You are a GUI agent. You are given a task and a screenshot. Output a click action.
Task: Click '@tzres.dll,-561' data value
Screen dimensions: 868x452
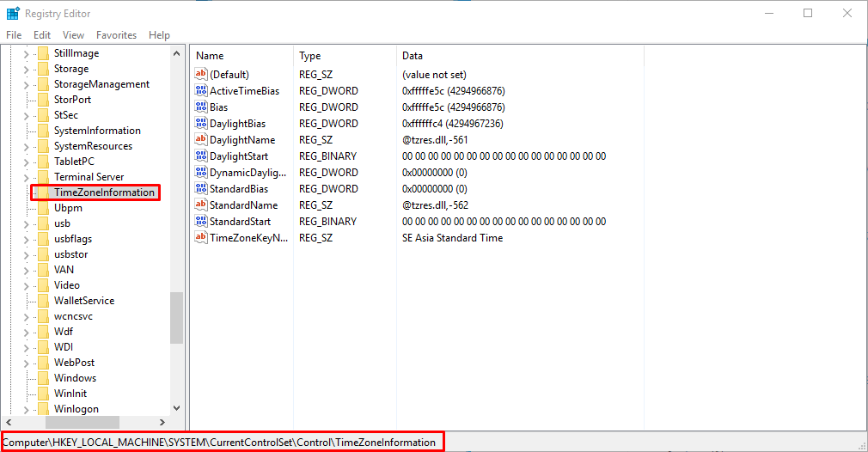pos(435,140)
